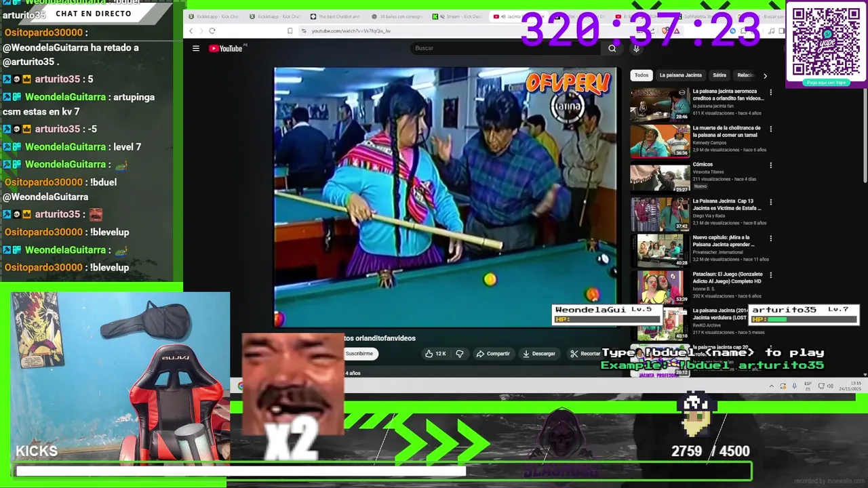Click the 'Descargar' download button

[x=539, y=354]
